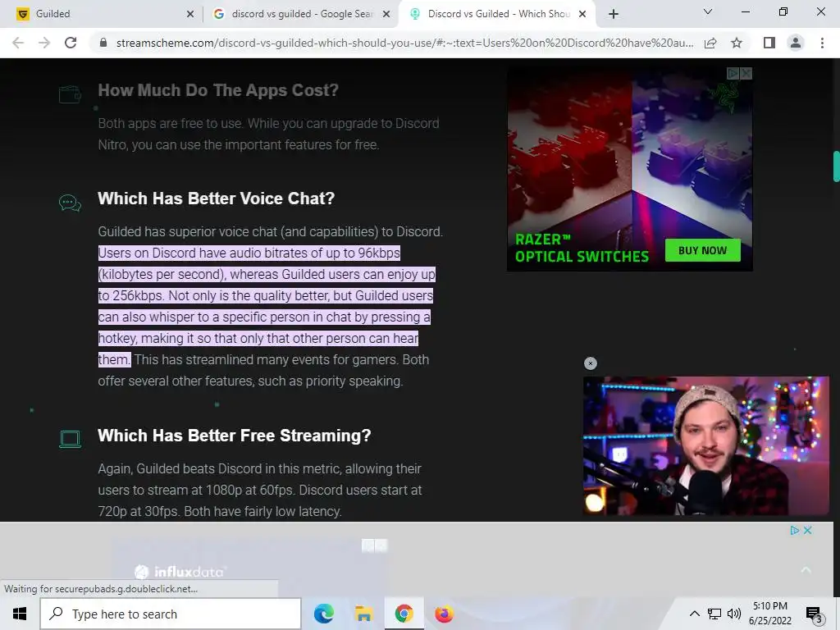Open the Chrome three-dot menu
Screen dimensions: 840x630
coord(822,43)
